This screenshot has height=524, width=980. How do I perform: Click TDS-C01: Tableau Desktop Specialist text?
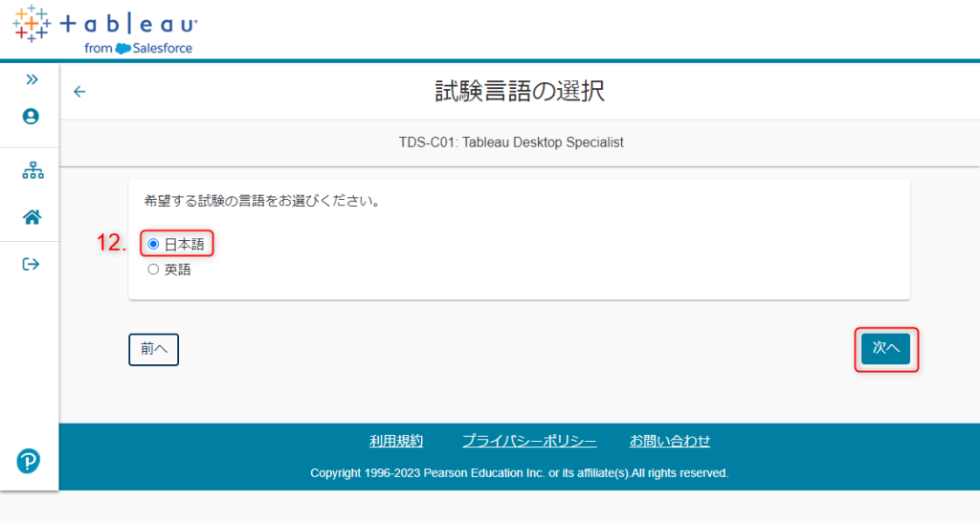(x=511, y=142)
